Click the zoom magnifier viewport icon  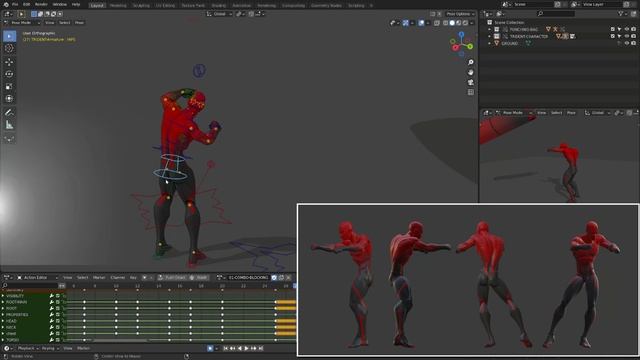471,62
